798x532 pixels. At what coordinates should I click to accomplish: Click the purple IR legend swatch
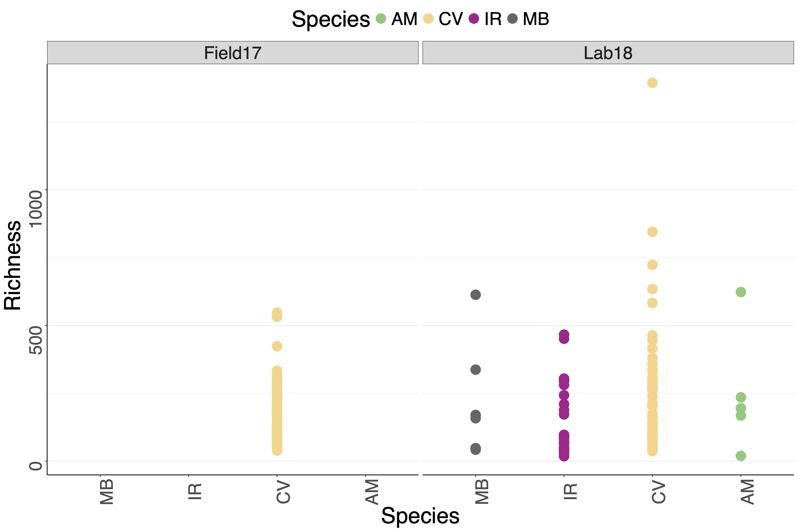(x=474, y=19)
